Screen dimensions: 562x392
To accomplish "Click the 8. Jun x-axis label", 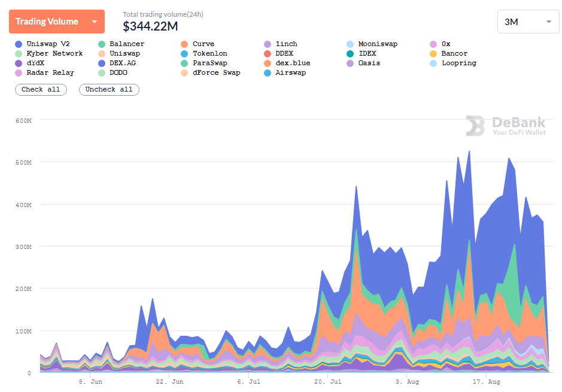I will point(91,382).
